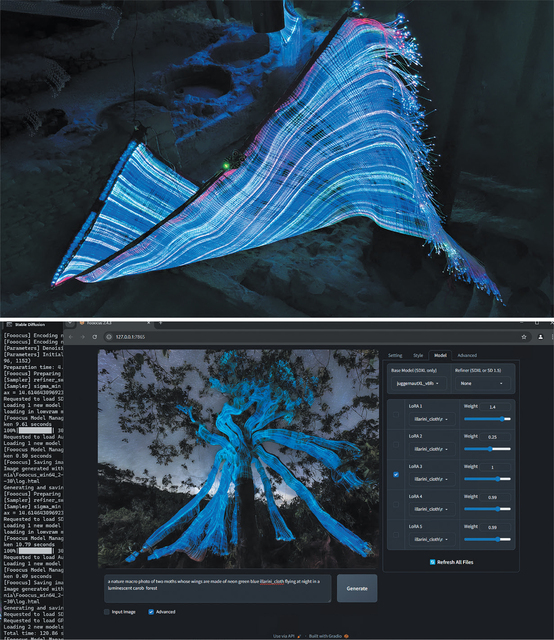Enable the LoRA 1 checkbox
This screenshot has width=554, height=640.
click(396, 414)
